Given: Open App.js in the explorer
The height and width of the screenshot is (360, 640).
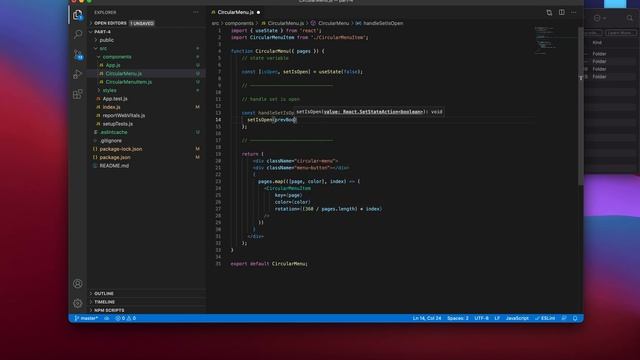Looking at the screenshot, I should pyautogui.click(x=113, y=65).
